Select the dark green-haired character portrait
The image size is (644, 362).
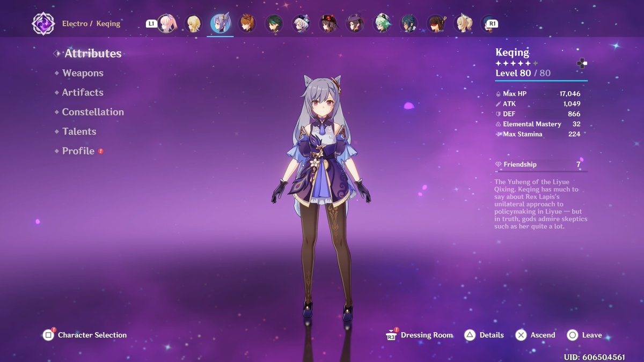(x=274, y=24)
